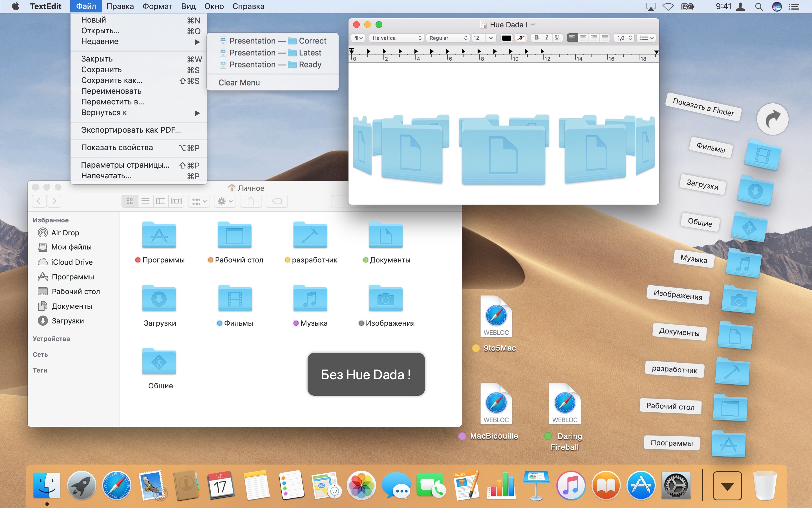Open System Preferences from the Dock
Viewport: 812px width, 508px height.
pos(676,485)
